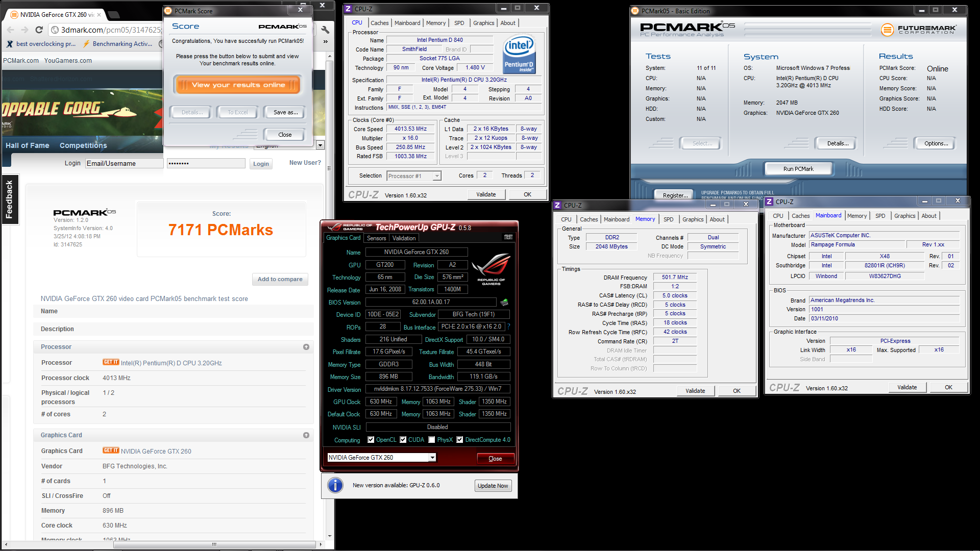Click the CPU-Z Memory window title icon
Image resolution: width=980 pixels, height=551 pixels.
point(557,205)
